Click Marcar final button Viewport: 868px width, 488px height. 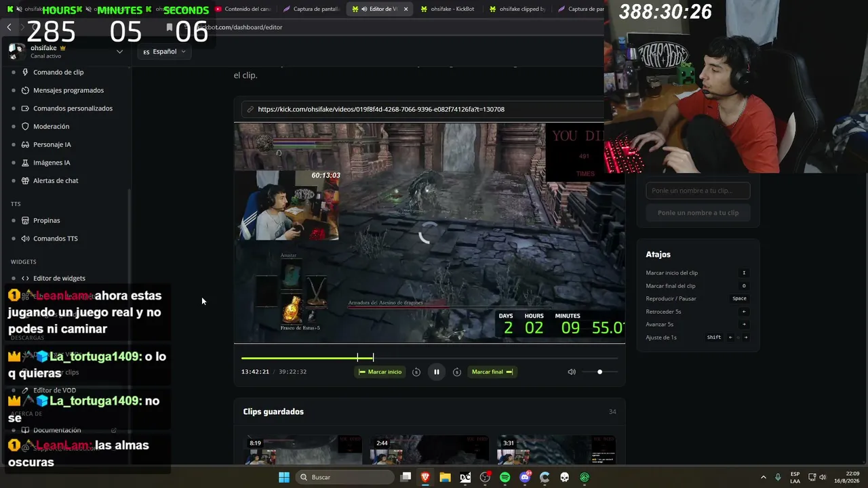[492, 371]
